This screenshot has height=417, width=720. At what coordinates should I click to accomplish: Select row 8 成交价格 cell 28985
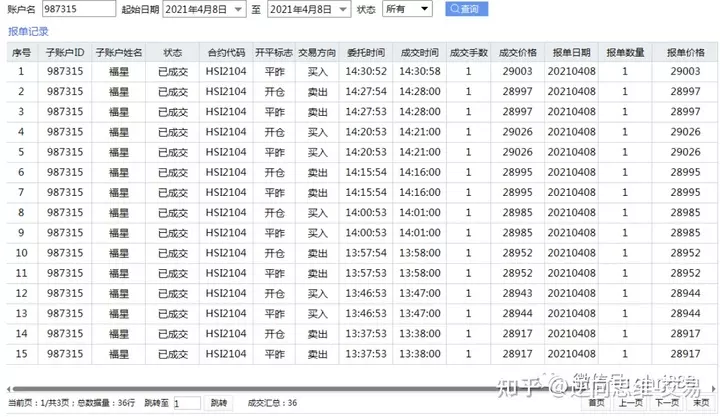point(518,213)
